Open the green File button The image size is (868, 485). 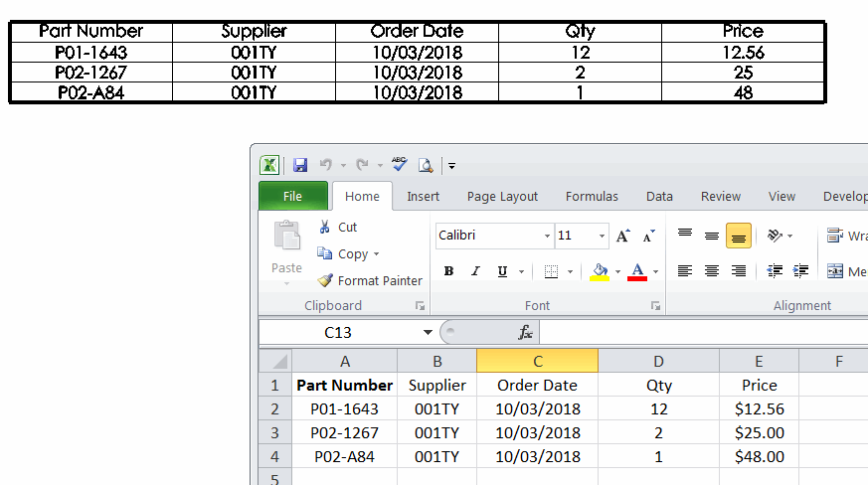pyautogui.click(x=293, y=196)
